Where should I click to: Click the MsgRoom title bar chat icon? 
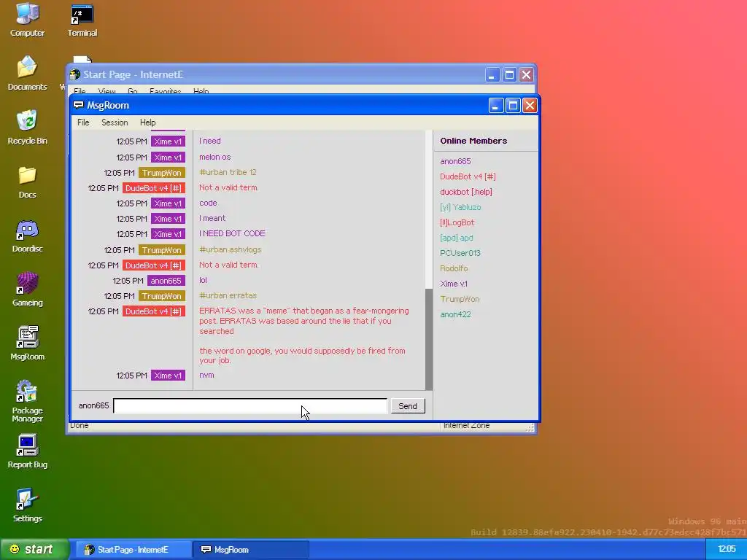coord(79,105)
